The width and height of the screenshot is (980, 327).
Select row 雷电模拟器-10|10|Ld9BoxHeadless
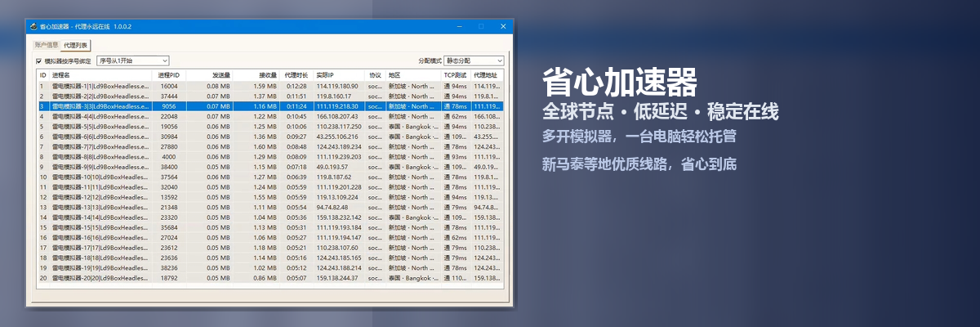coord(270,177)
